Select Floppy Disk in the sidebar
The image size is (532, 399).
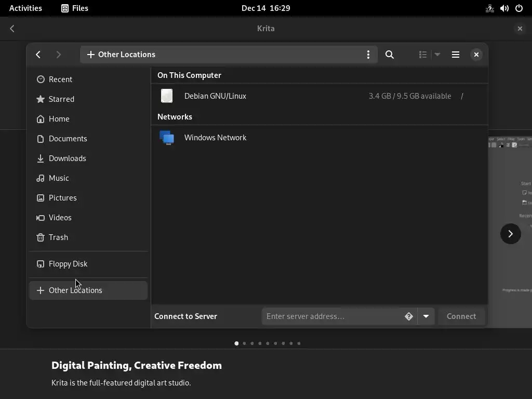[x=88, y=263]
